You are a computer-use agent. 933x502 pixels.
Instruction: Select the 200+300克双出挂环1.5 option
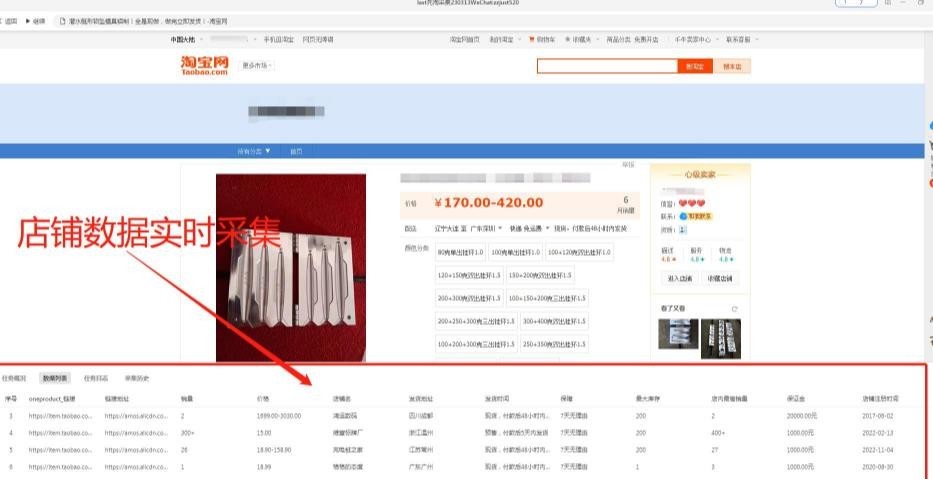(469, 298)
